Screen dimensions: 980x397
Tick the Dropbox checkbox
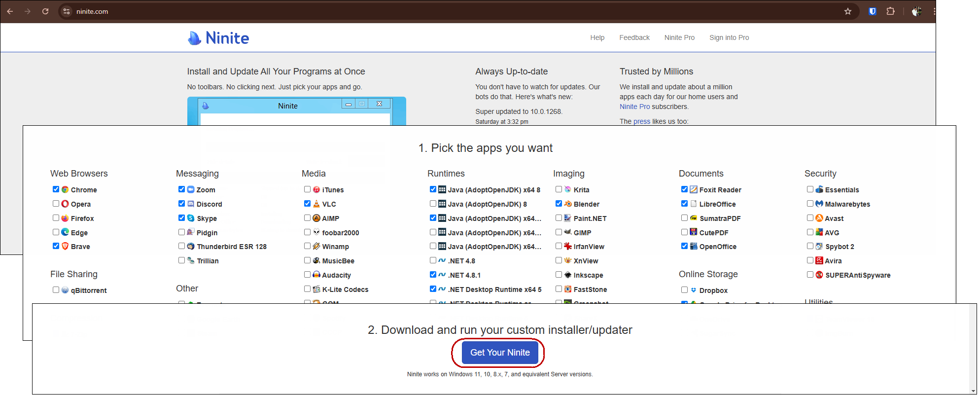click(684, 290)
